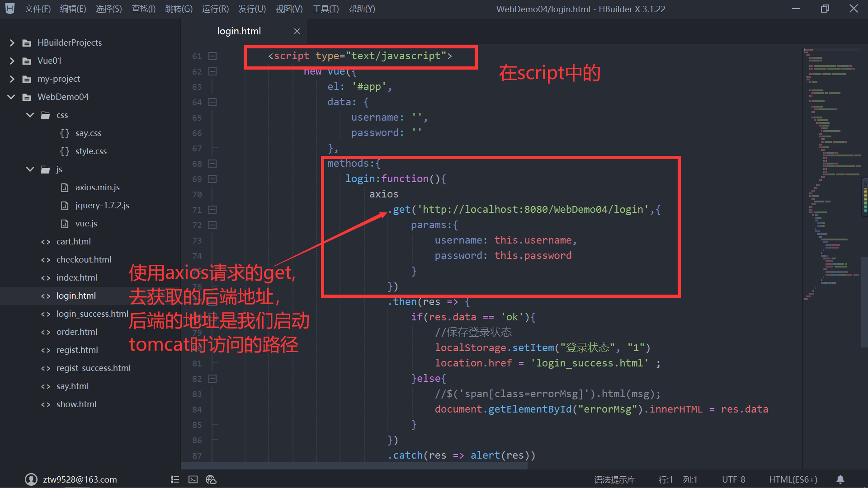868x488 pixels.
Task: Click the HBuilderProjects project icon
Action: 27,43
